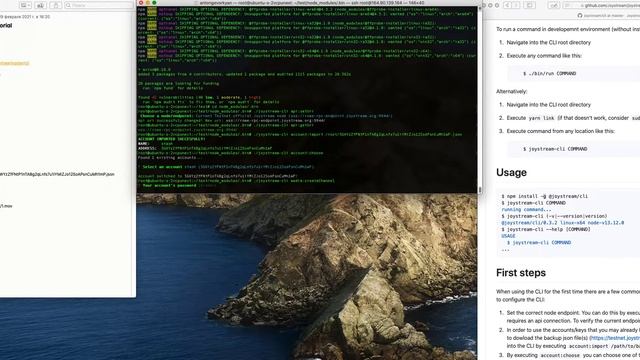Click the './bin/run COMMAND' code line
This screenshot has height=360, width=640.
549,73
